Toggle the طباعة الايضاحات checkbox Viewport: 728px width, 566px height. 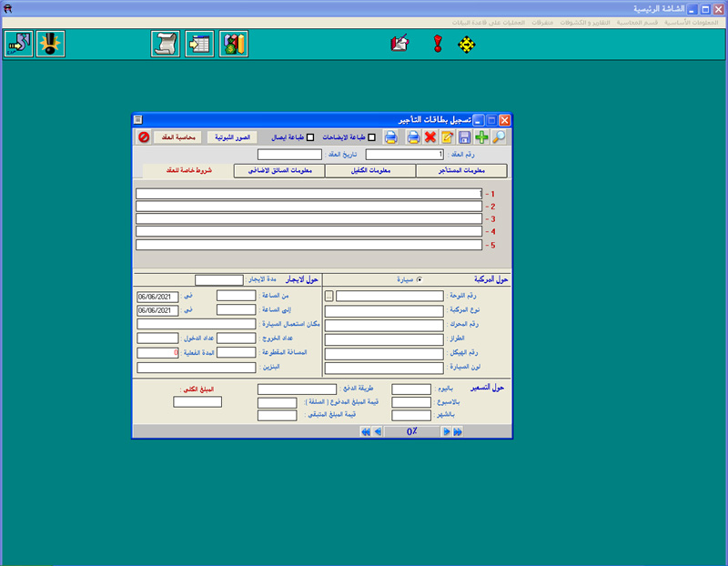click(x=370, y=137)
